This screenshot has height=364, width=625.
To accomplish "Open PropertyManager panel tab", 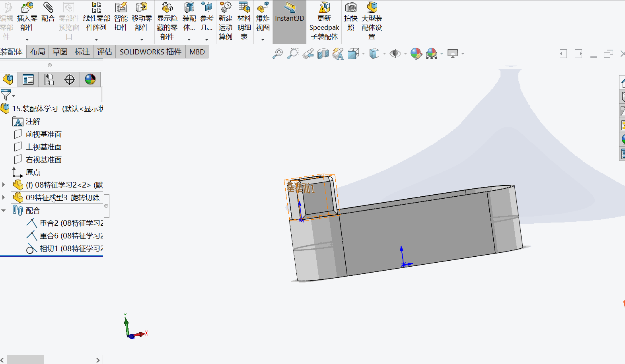I will click(x=28, y=79).
